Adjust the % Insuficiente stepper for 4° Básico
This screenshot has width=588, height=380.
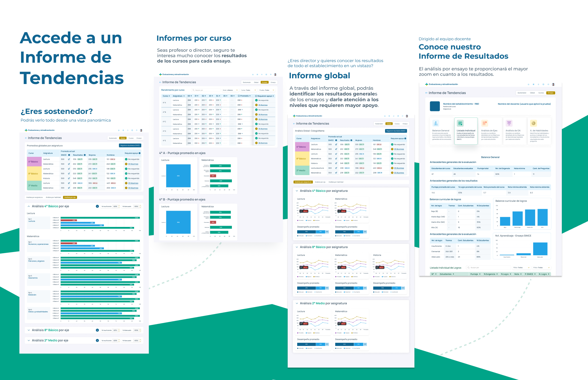tap(119, 206)
